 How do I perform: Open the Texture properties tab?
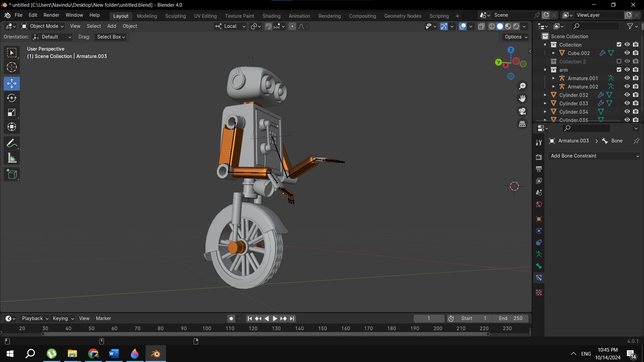[539, 293]
